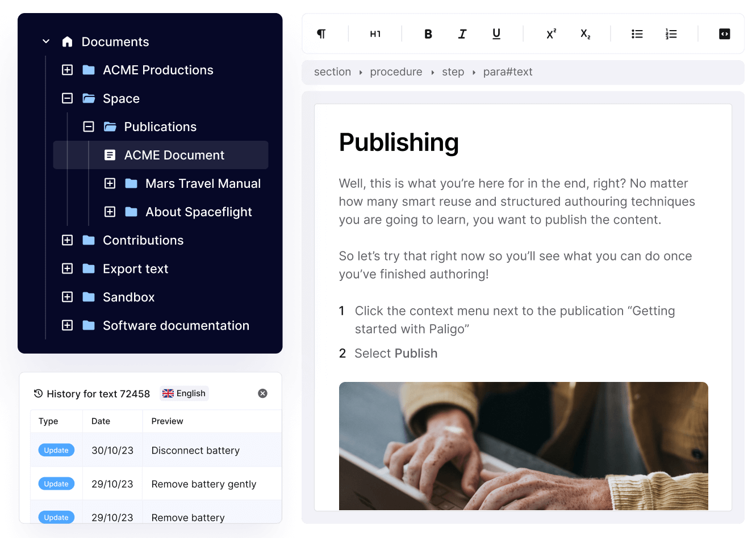Image resolution: width=756 pixels, height=538 pixels.
Task: Expand the Software documentation node
Action: pos(67,325)
